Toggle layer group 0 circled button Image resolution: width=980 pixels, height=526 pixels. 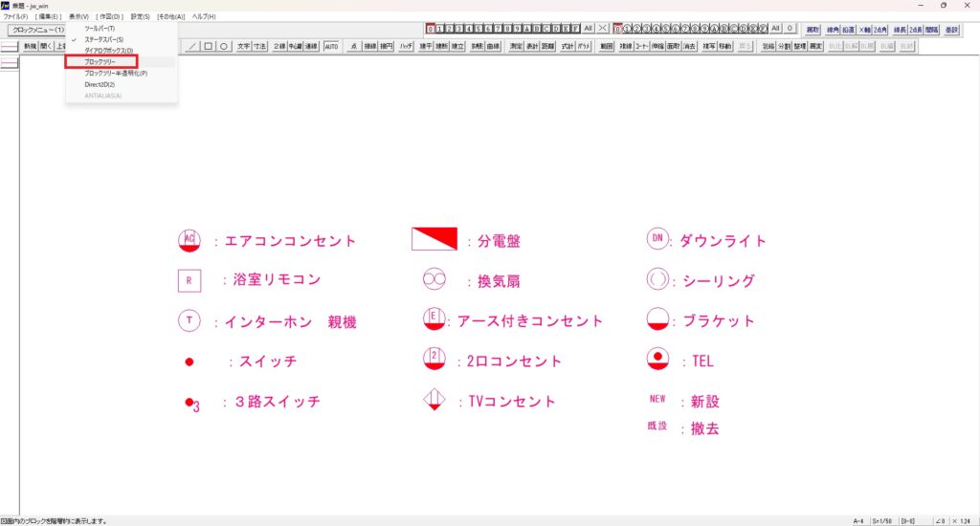pos(618,30)
